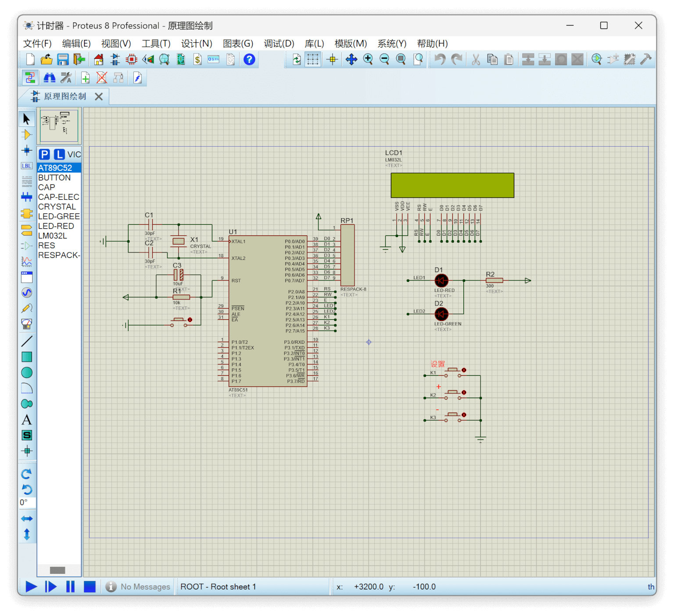Select the Virtual Instruments meter tool
The height and width of the screenshot is (616, 674).
click(x=27, y=324)
